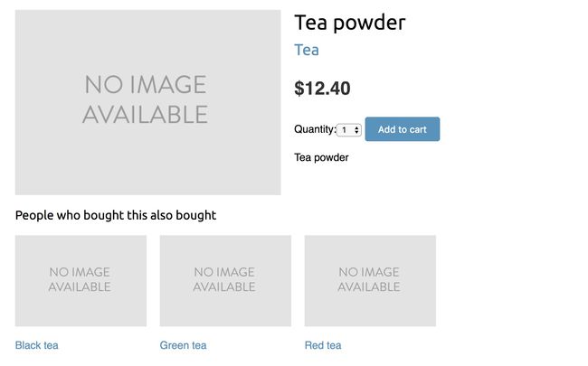Open the Quantity dropdown selector
Viewport: 588px width, 366px height.
tap(349, 130)
